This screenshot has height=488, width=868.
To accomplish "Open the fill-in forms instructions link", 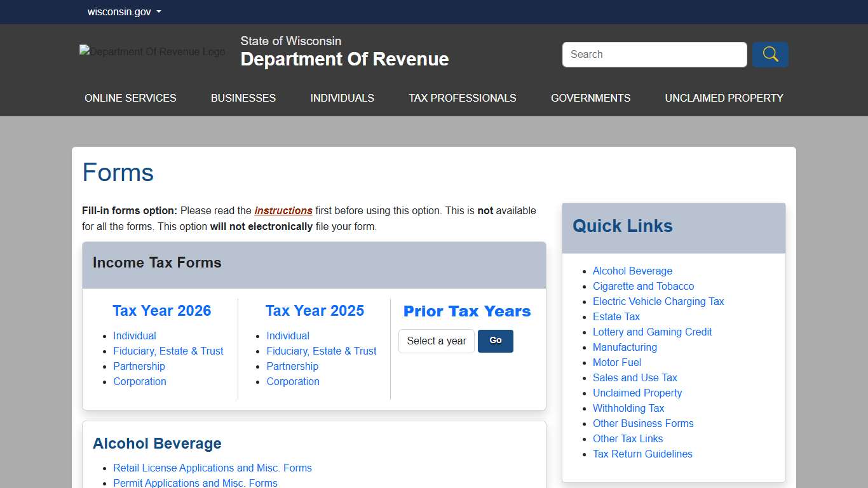I will tap(283, 211).
